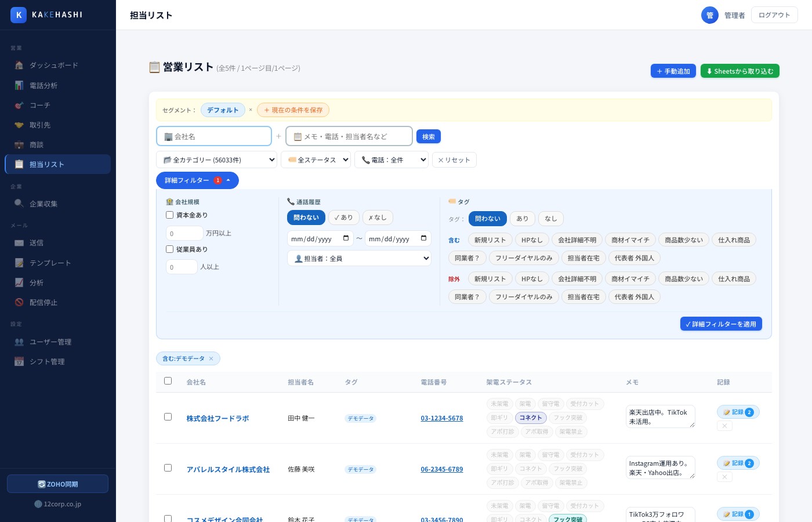Toggle the select-all checkbox in table header

[168, 381]
